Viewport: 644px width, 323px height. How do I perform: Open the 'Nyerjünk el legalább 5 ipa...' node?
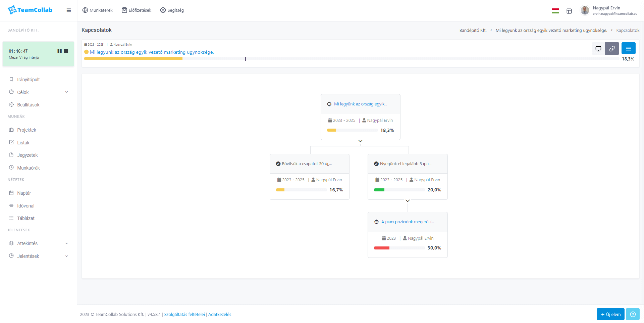coord(406,164)
